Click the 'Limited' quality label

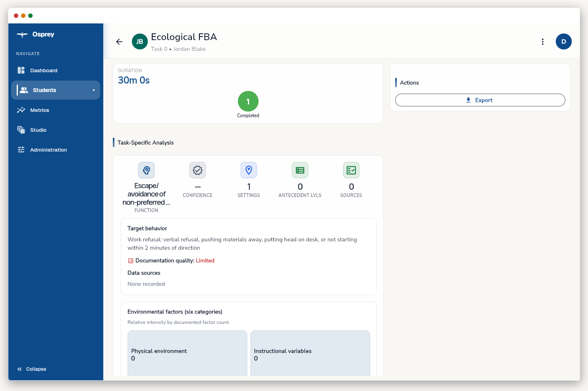[x=205, y=260]
